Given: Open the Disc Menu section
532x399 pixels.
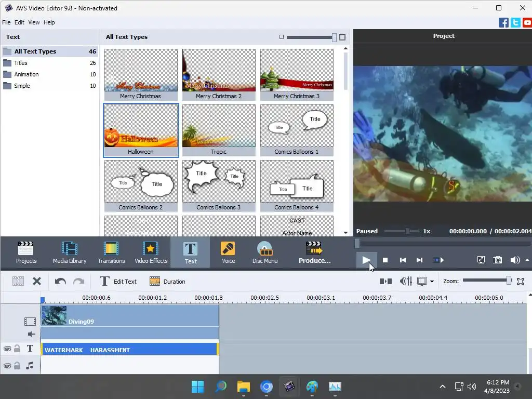Looking at the screenshot, I should [265, 252].
